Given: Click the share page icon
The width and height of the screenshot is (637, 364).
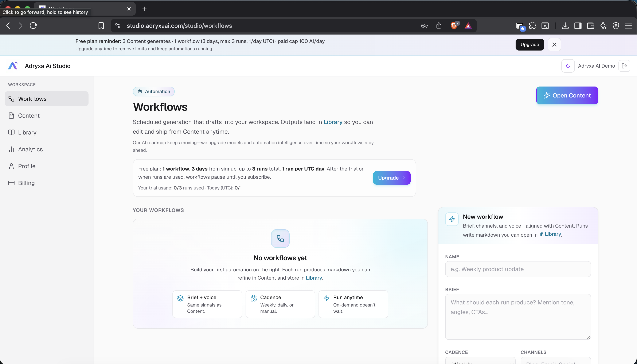Looking at the screenshot, I should pyautogui.click(x=439, y=26).
